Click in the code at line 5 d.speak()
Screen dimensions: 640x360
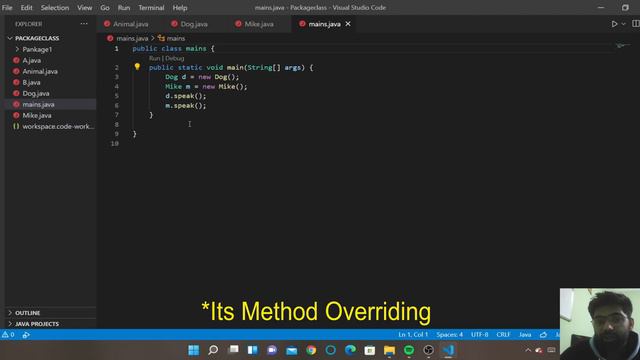coord(185,96)
